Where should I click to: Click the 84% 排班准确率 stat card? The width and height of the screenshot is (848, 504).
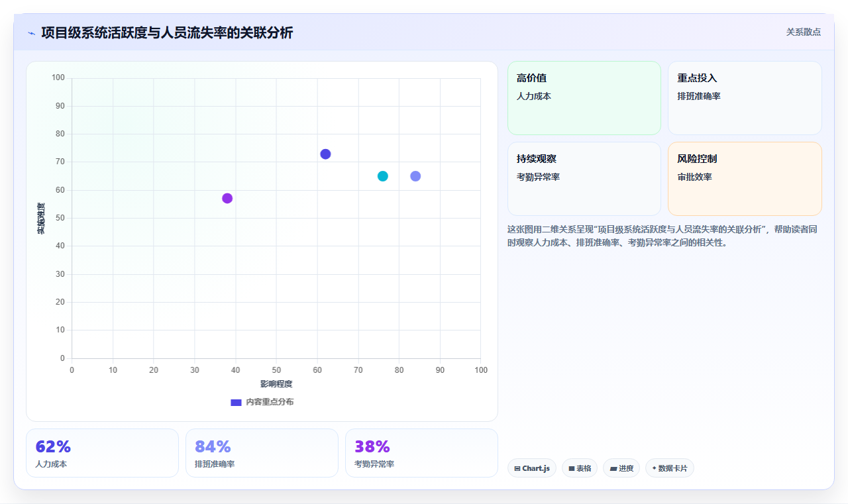pos(262,453)
